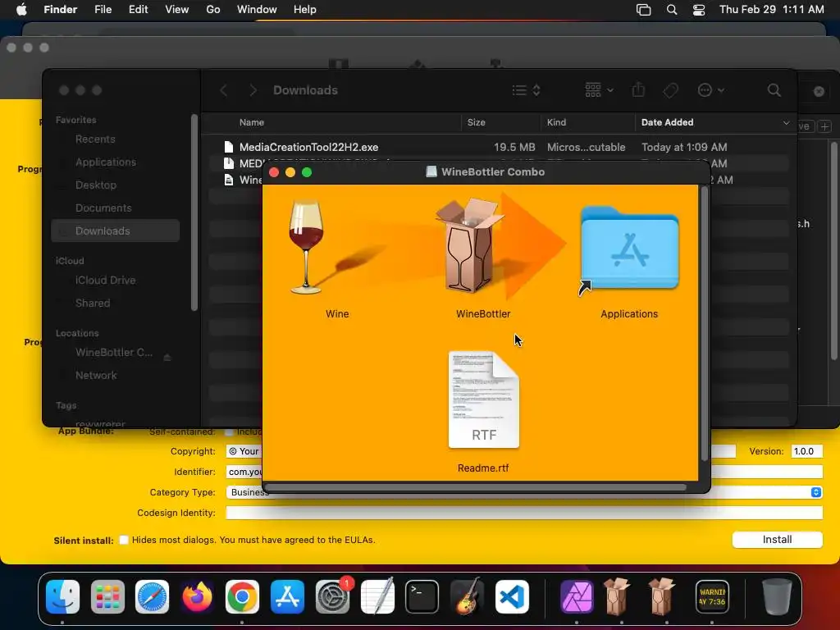Open Control Center in menu bar
Viewport: 840px width, 630px height.
pyautogui.click(x=699, y=10)
